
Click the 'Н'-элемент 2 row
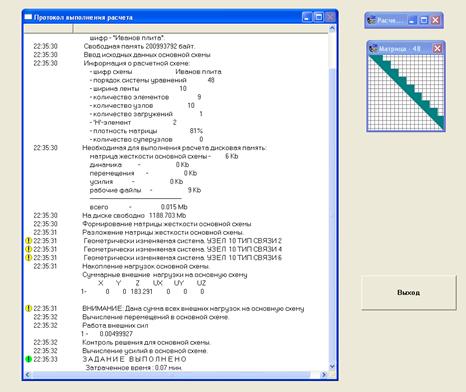click(x=133, y=122)
